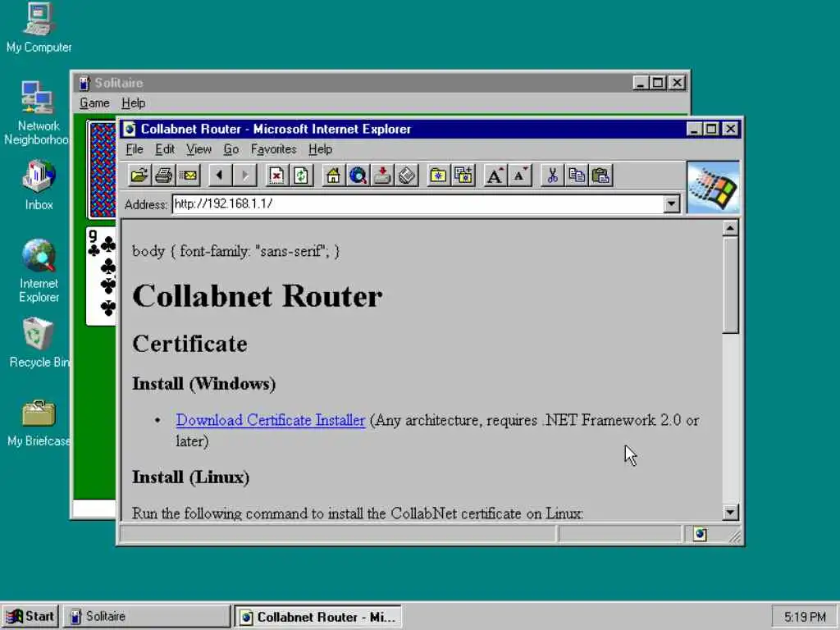Click the Send mail envelope icon
Viewport: 840px width, 630px height.
pos(189,176)
